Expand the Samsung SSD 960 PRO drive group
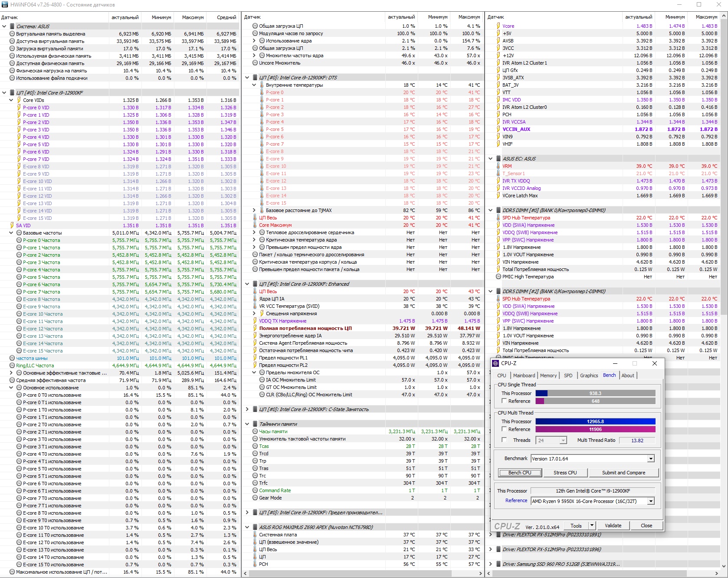The height and width of the screenshot is (578, 728). click(491, 564)
